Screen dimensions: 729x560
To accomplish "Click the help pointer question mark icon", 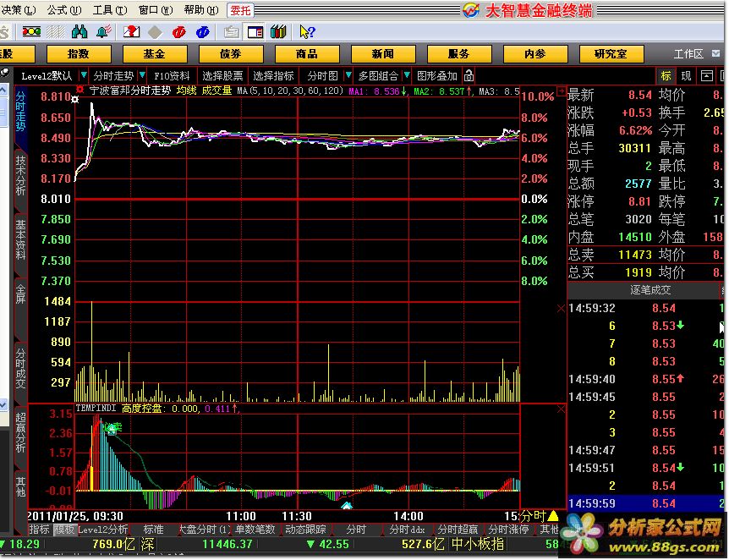I will click(x=307, y=31).
